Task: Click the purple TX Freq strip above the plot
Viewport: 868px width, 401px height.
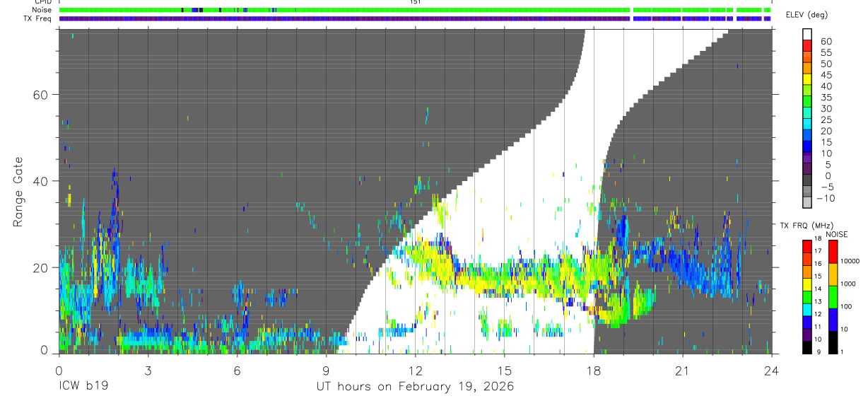Action: pyautogui.click(x=415, y=18)
